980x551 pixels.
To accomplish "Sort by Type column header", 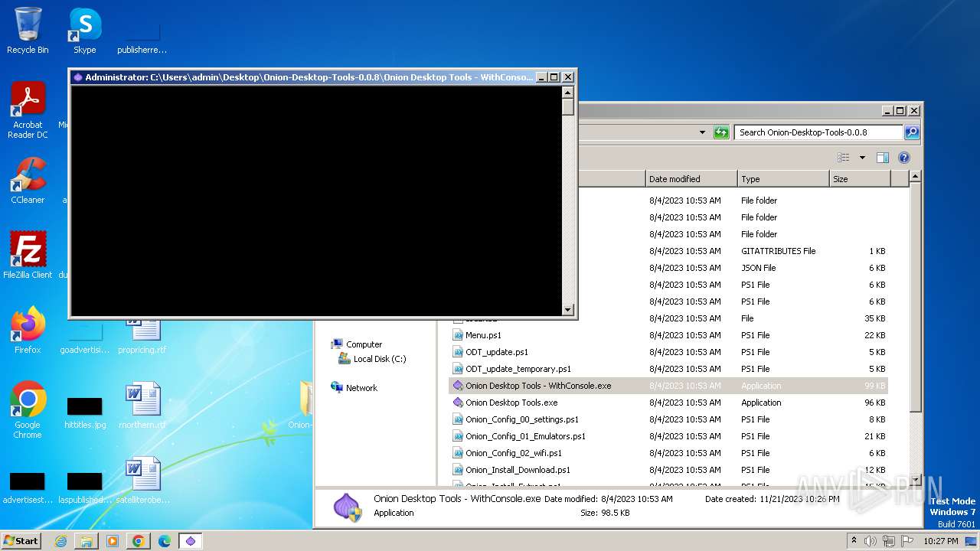I will pyautogui.click(x=783, y=179).
